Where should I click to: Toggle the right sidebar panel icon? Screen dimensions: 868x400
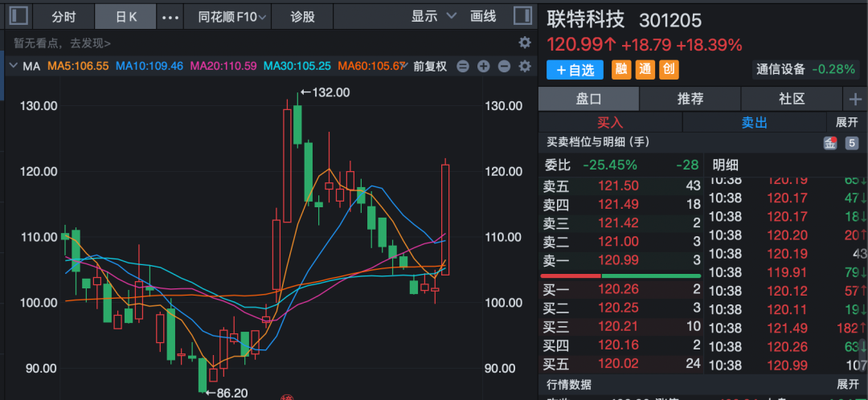(x=522, y=16)
